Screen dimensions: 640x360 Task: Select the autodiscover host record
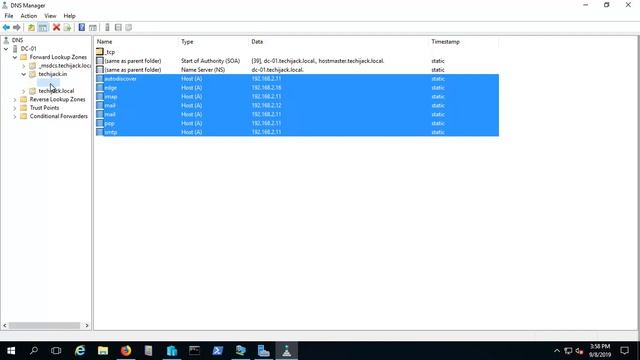click(297, 79)
